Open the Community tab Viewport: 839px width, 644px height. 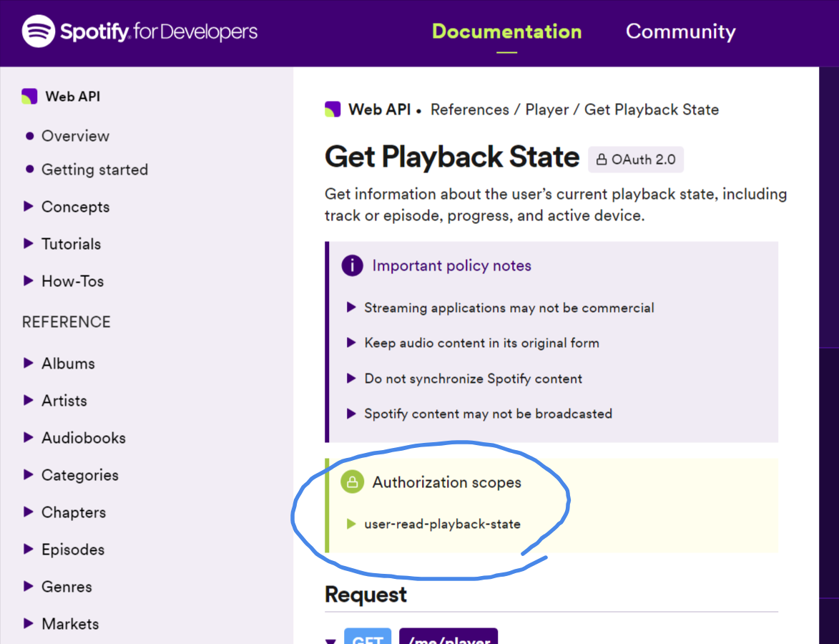[680, 31]
